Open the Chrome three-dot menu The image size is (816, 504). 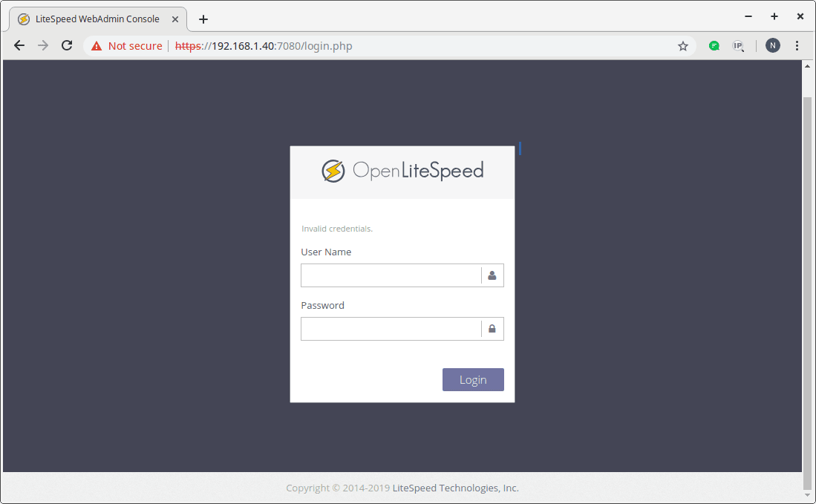797,45
